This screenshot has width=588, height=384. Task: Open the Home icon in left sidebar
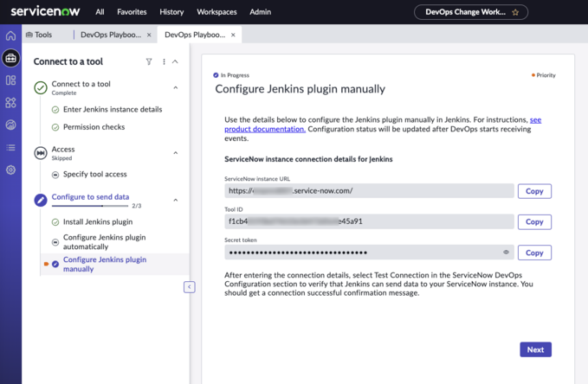pyautogui.click(x=10, y=35)
